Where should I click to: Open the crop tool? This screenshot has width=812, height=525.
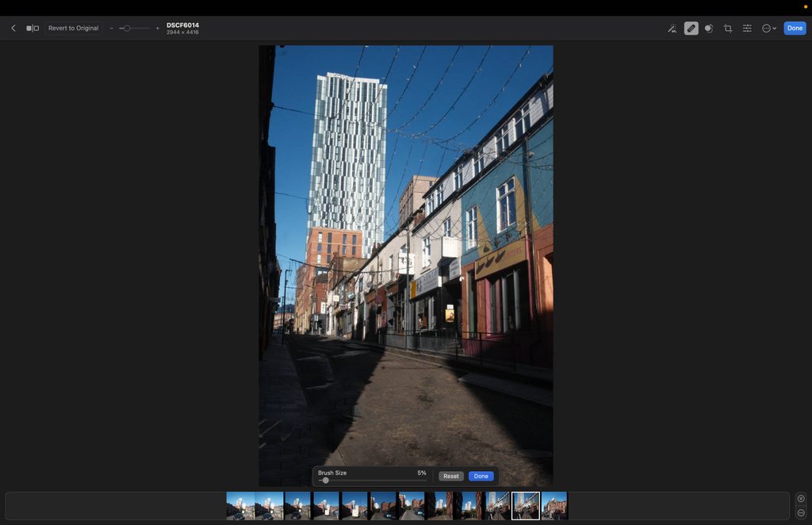[x=728, y=29]
